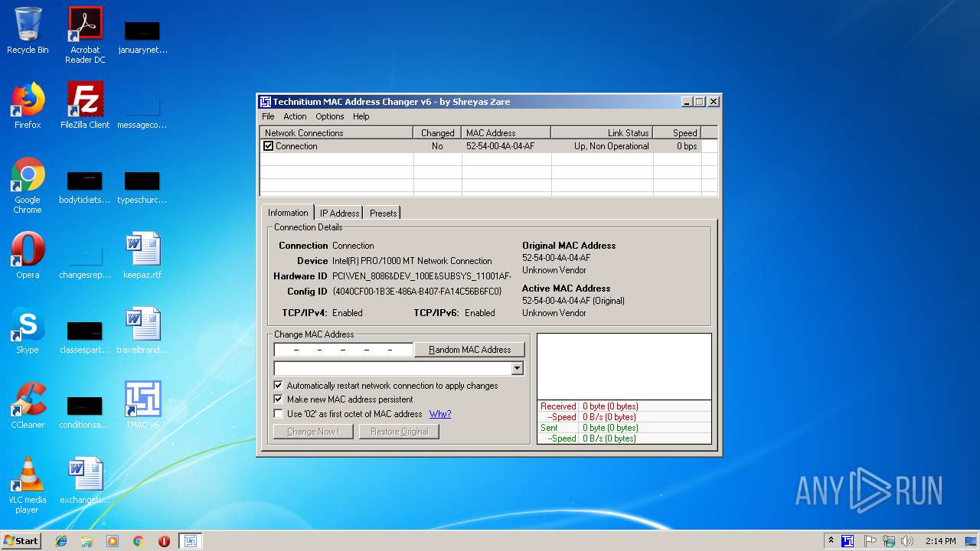Viewport: 980px width, 551px height.
Task: Click TMAC title bar app icon
Action: pos(266,102)
